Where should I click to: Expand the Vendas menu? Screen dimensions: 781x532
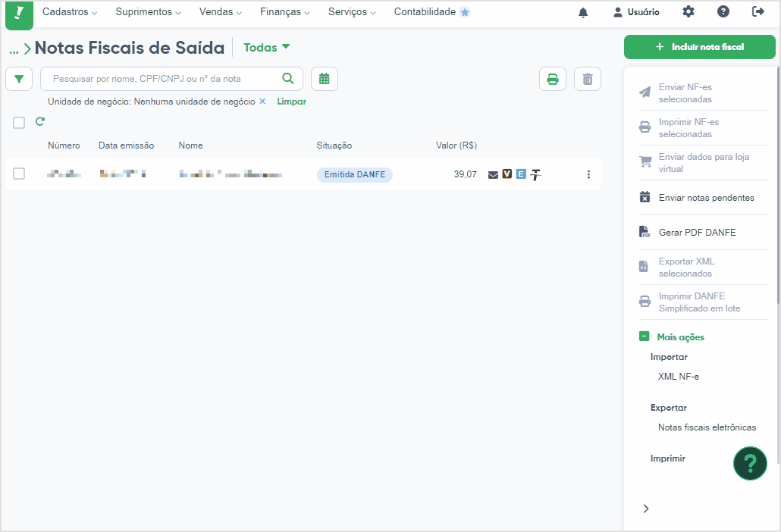[x=221, y=11]
